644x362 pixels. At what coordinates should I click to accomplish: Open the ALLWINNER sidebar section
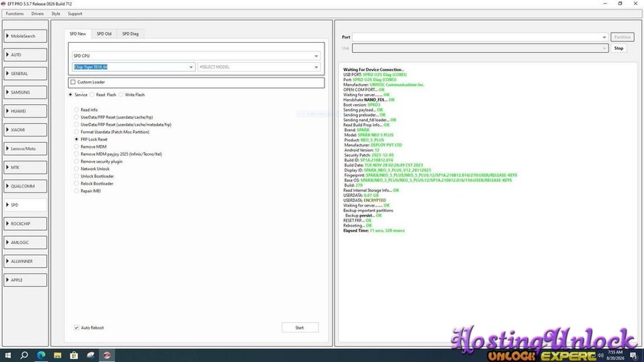(x=25, y=261)
